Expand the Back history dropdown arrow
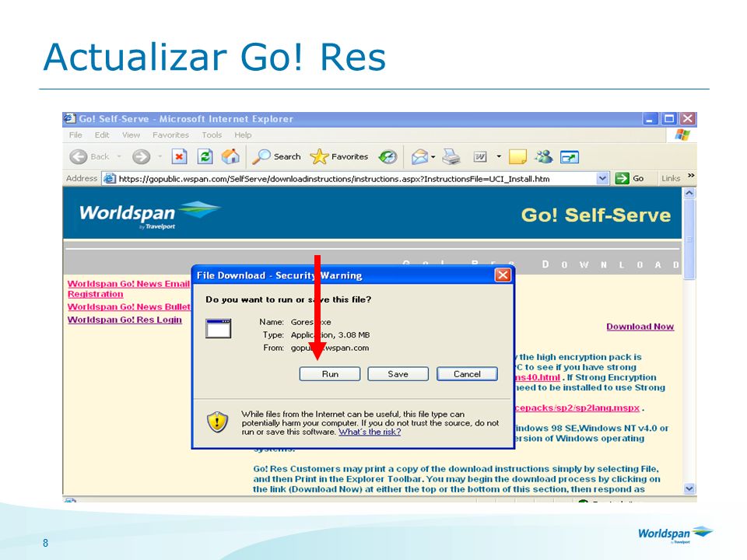 tap(119, 156)
